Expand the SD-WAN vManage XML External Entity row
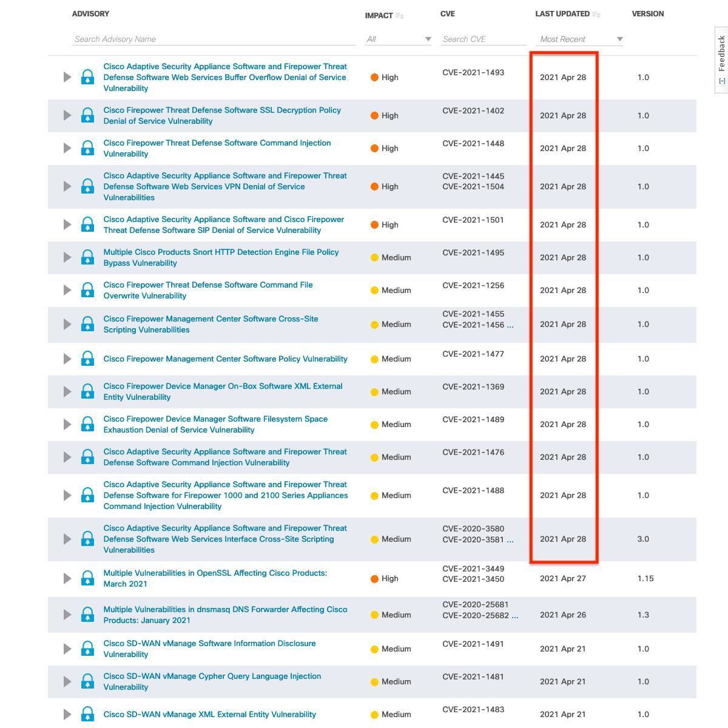The image size is (728, 728). 67,714
